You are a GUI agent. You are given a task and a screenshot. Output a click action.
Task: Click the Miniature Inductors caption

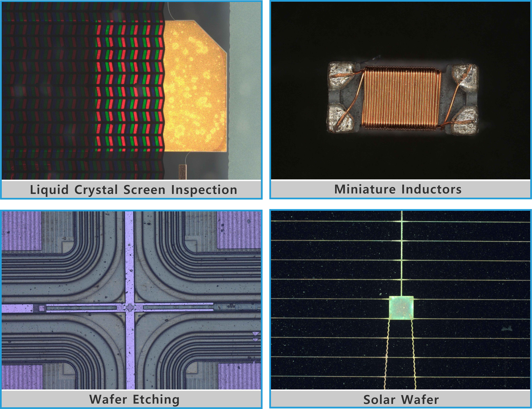398,189
